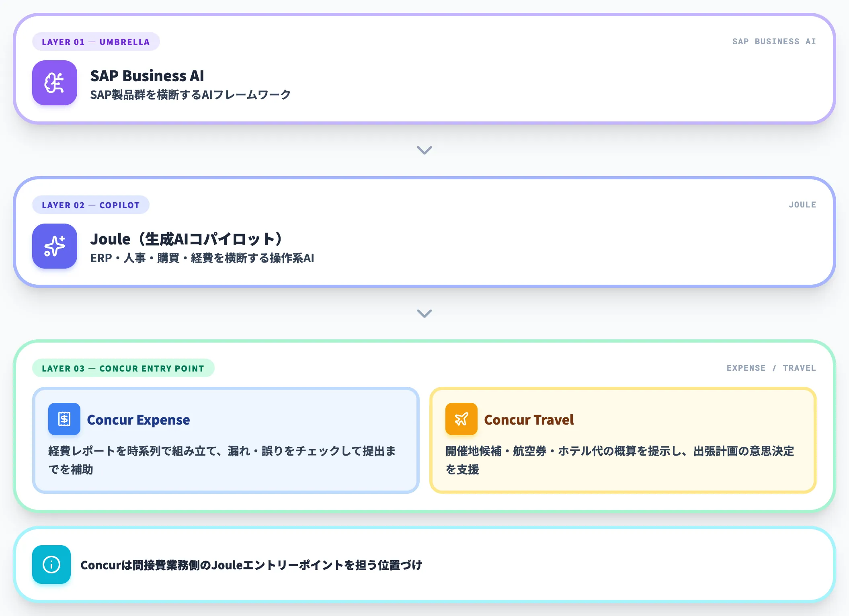Click the SAP Business AI brain icon
The height and width of the screenshot is (616, 849).
pyautogui.click(x=55, y=83)
